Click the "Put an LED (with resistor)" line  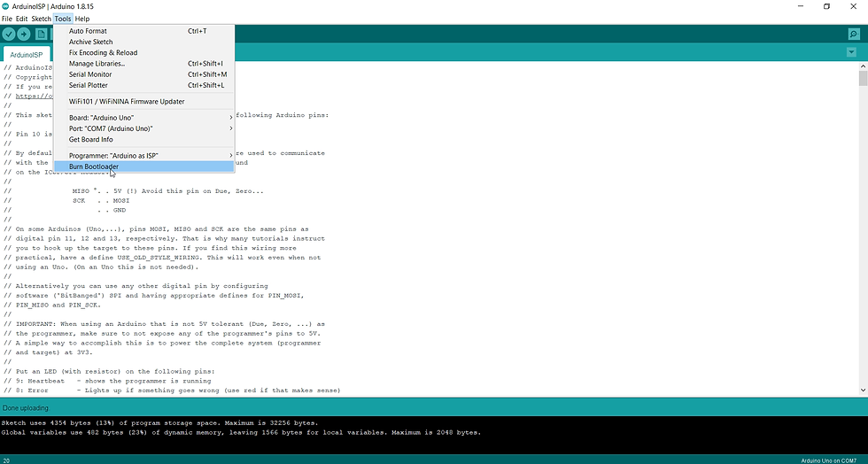point(109,372)
